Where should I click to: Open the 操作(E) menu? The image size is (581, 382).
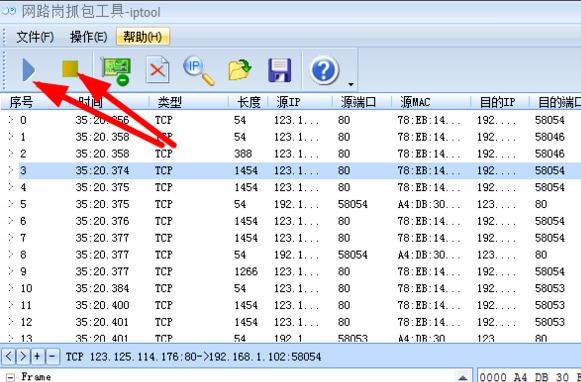click(x=89, y=37)
